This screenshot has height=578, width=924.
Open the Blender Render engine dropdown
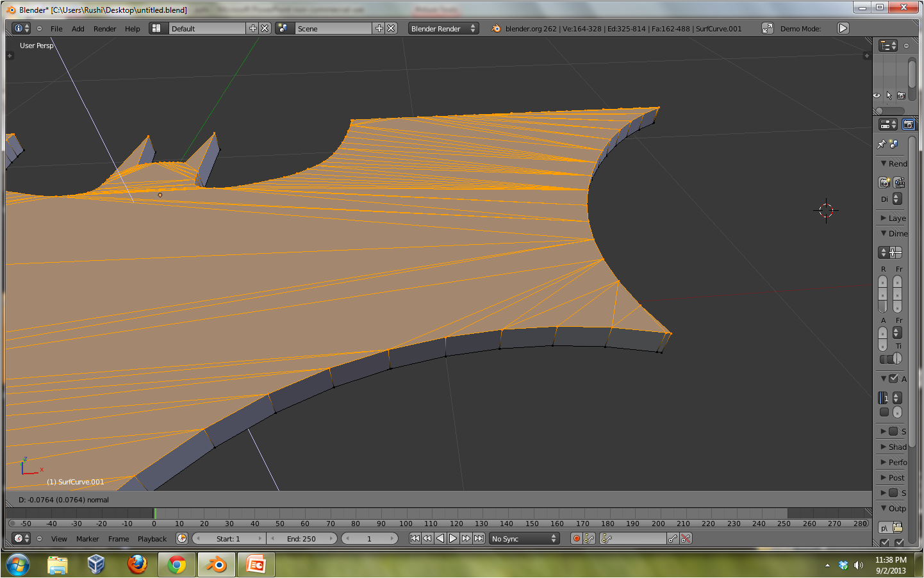click(443, 28)
